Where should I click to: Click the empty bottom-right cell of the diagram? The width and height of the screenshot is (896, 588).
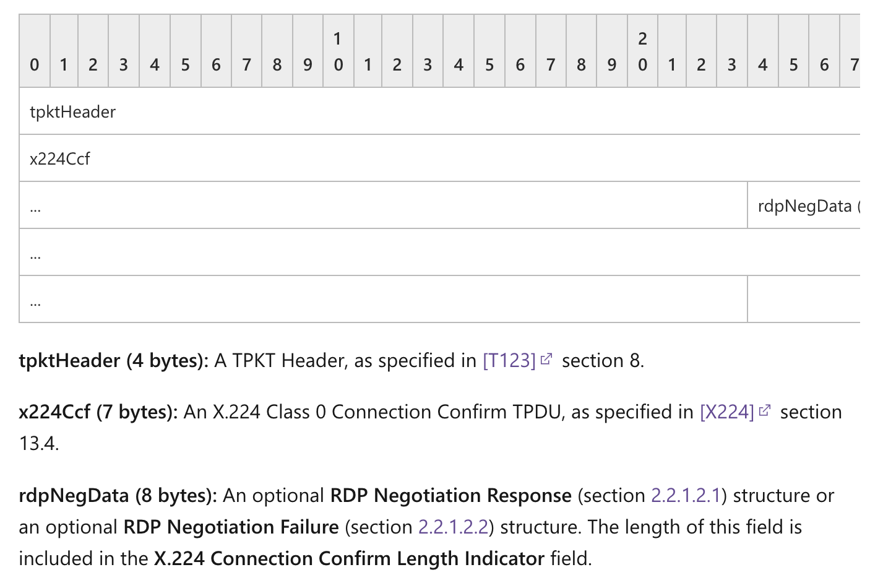(x=804, y=299)
